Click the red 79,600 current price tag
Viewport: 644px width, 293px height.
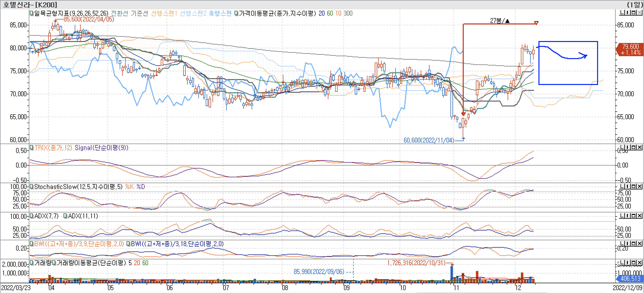tap(630, 50)
